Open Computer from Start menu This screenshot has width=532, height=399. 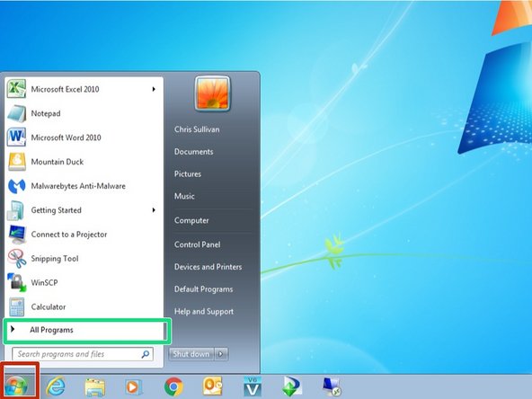coord(191,220)
